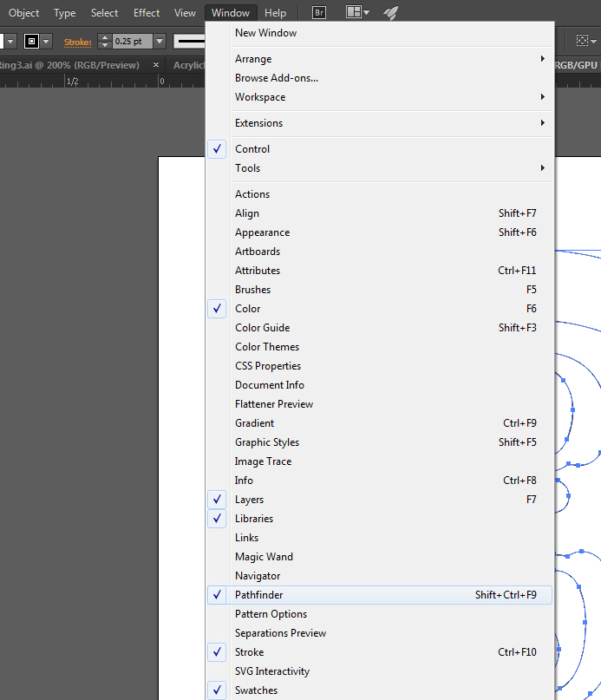
Task: Open the Attributes panel
Action: pos(380,271)
